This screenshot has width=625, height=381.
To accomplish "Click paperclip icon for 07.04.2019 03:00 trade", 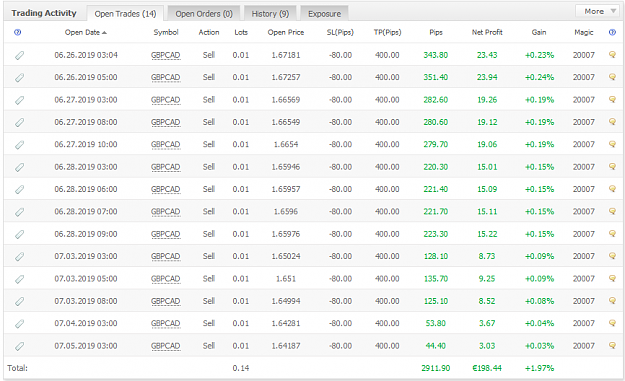I will 19,323.
